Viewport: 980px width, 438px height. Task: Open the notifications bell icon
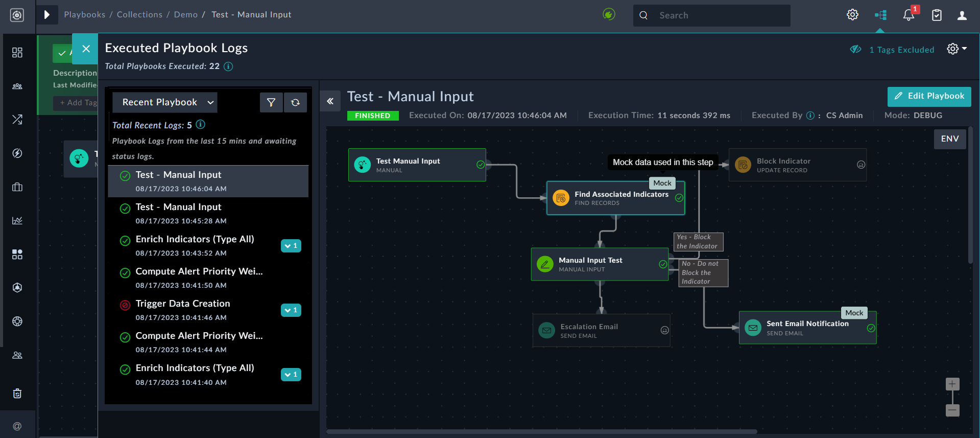pos(909,15)
